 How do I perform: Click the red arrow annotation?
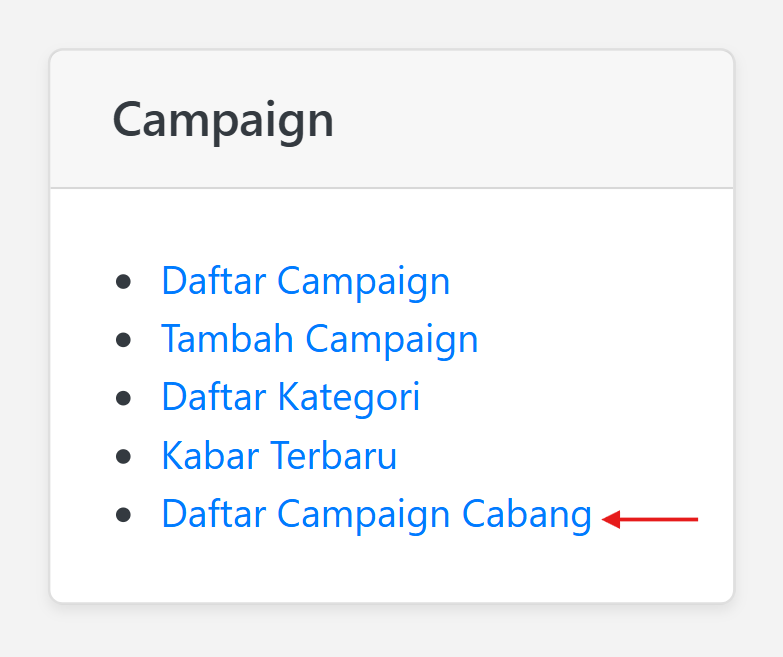pos(652,519)
